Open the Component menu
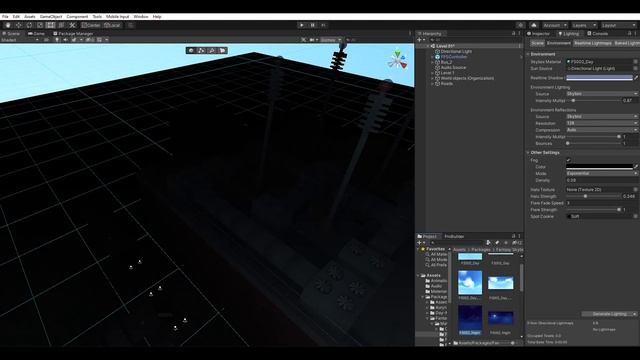Viewport: 640px width, 360px height. [77, 17]
